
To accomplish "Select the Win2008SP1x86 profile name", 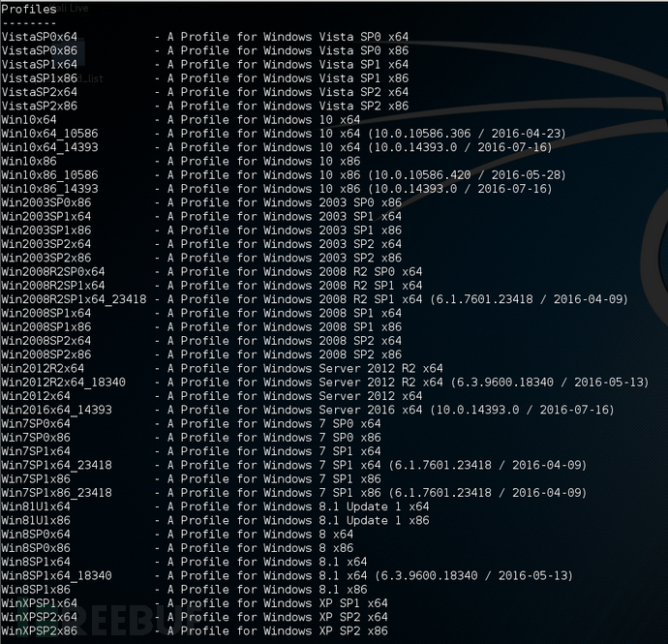I will [x=46, y=327].
